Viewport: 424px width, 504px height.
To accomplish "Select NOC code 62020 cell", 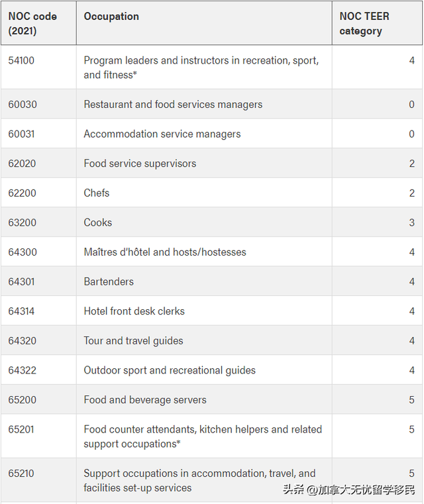I will pos(38,164).
